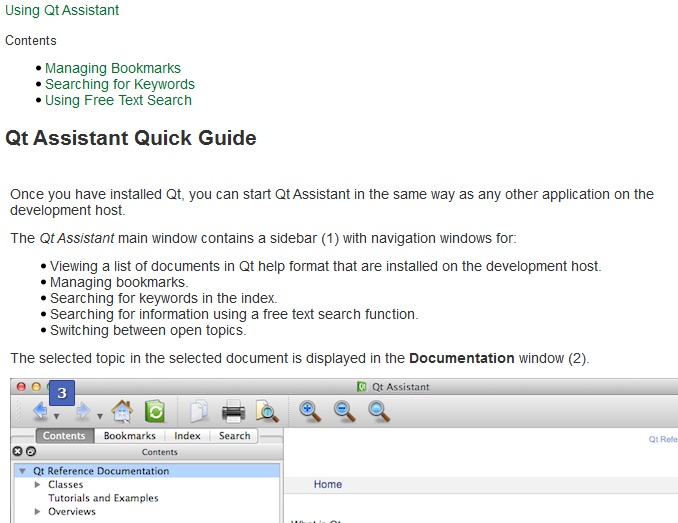Click the Find in text icon
The width and height of the screenshot is (678, 523).
(266, 411)
